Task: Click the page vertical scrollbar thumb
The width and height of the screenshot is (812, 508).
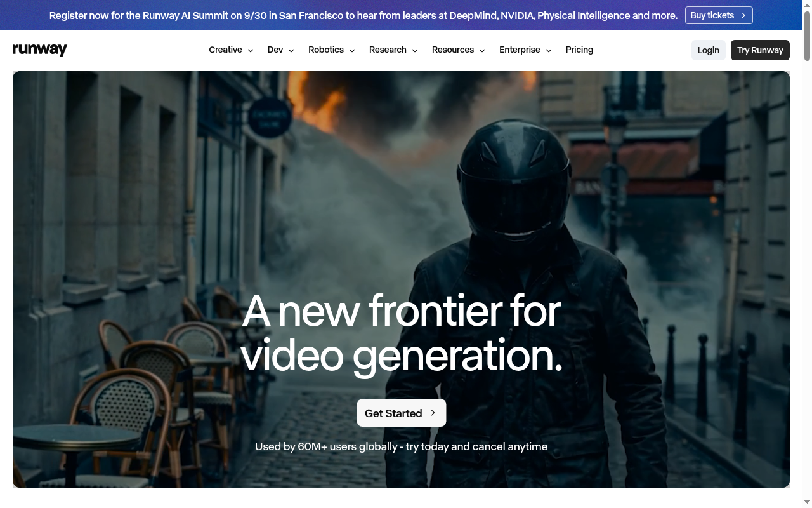Action: 807,36
